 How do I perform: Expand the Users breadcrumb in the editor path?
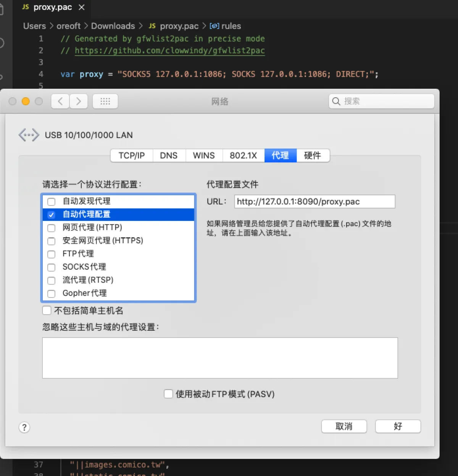tap(34, 26)
